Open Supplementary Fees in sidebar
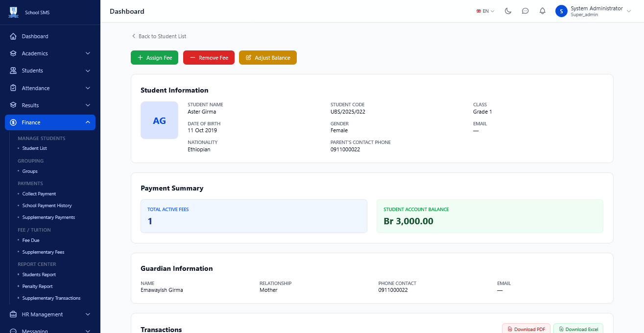Viewport: 644px width, 333px height. (43, 252)
